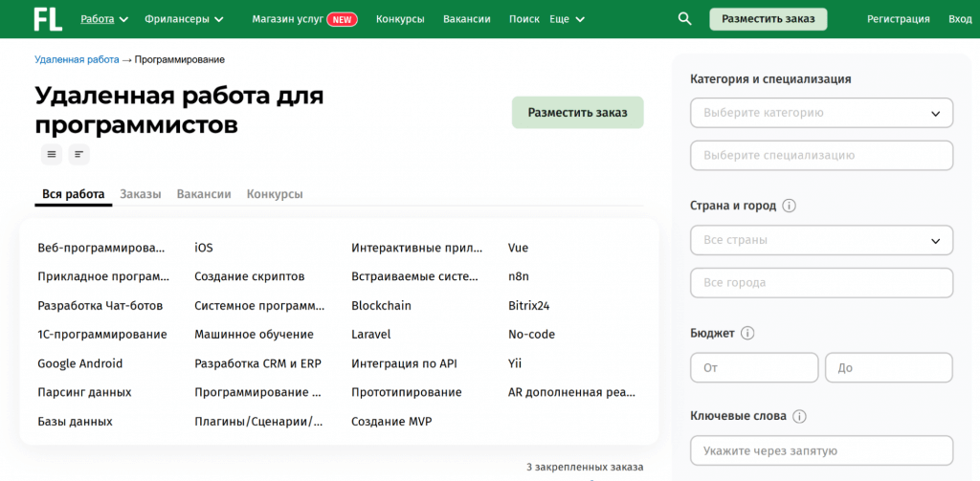Expand the Еще menu
This screenshot has height=481, width=980.
coord(567,19)
